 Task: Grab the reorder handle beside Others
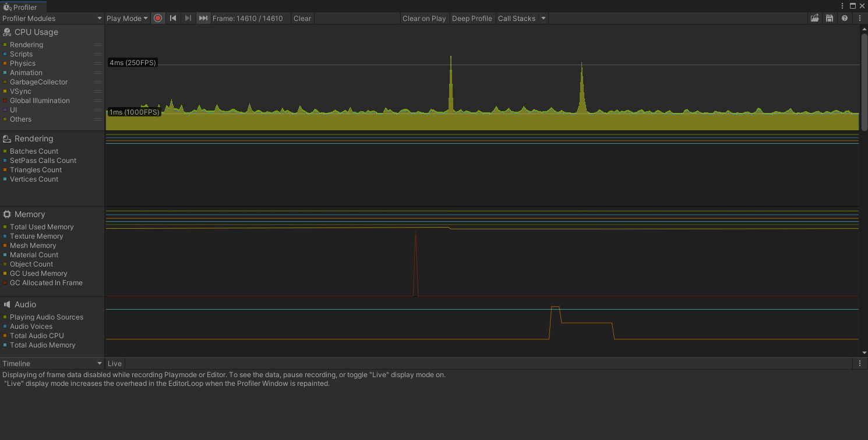(98, 119)
